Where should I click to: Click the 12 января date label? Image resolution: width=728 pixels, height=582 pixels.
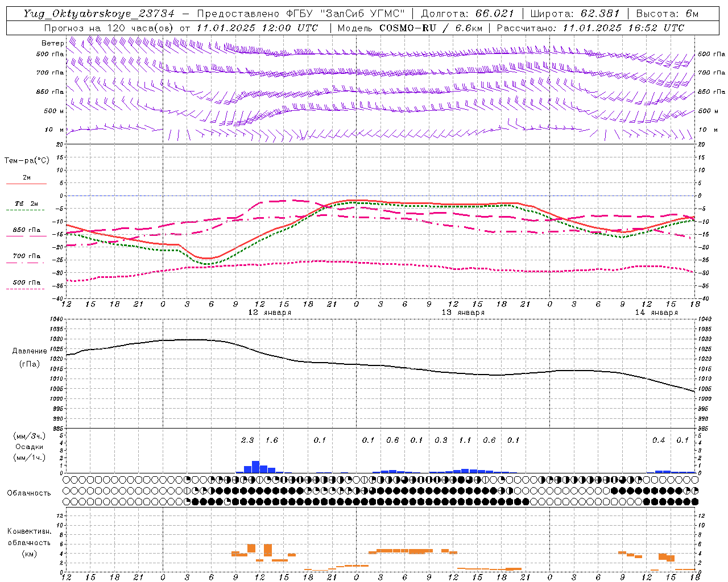pos(270,313)
